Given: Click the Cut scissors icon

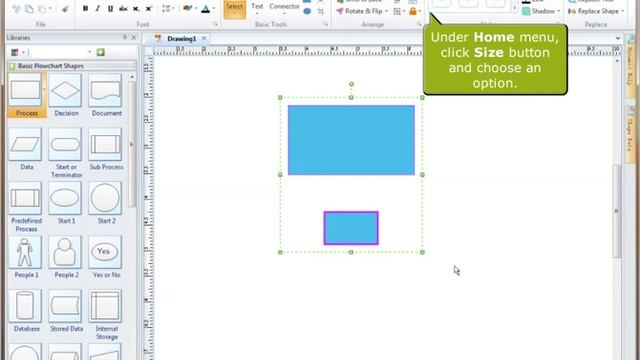Looking at the screenshot, I should coord(16,9).
